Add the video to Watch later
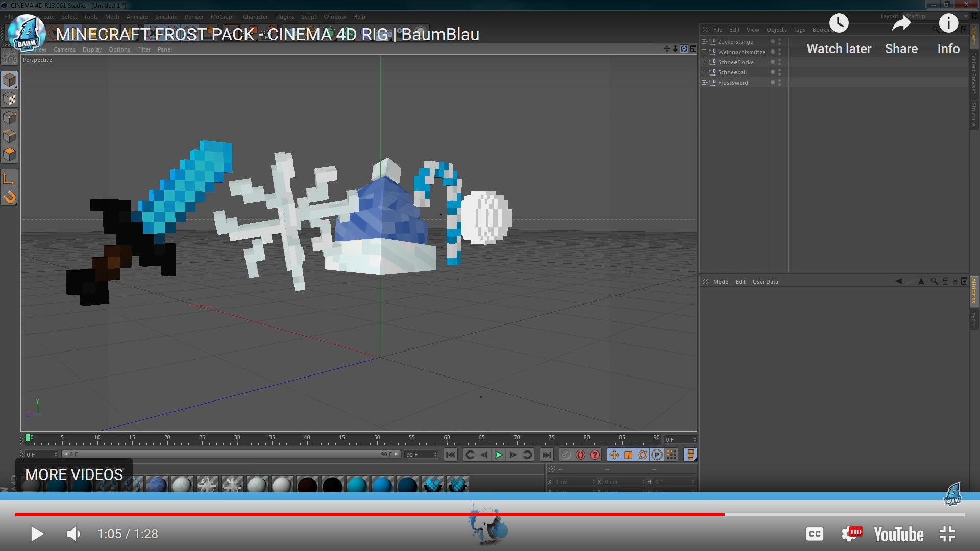 click(839, 35)
